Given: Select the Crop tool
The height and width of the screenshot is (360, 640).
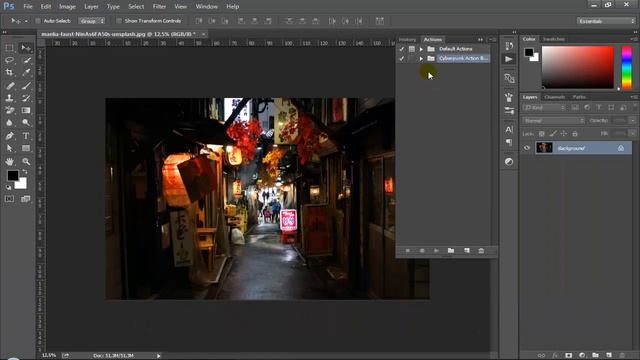Looking at the screenshot, I should pyautogui.click(x=9, y=73).
